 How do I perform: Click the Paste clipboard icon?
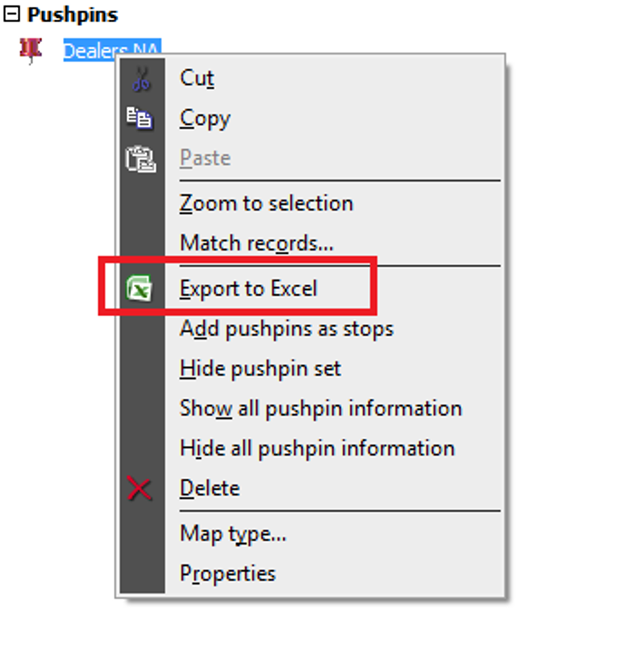141,159
